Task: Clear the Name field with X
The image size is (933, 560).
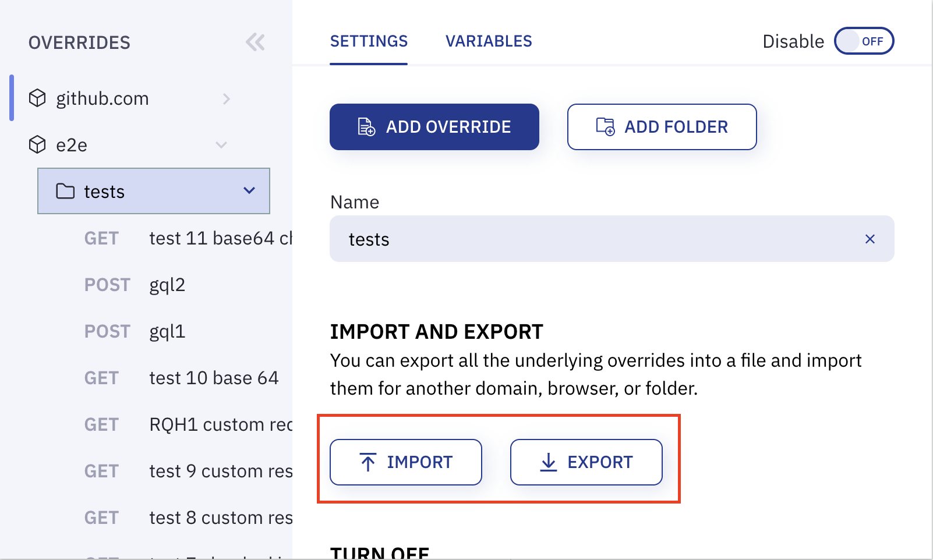Action: [x=870, y=239]
